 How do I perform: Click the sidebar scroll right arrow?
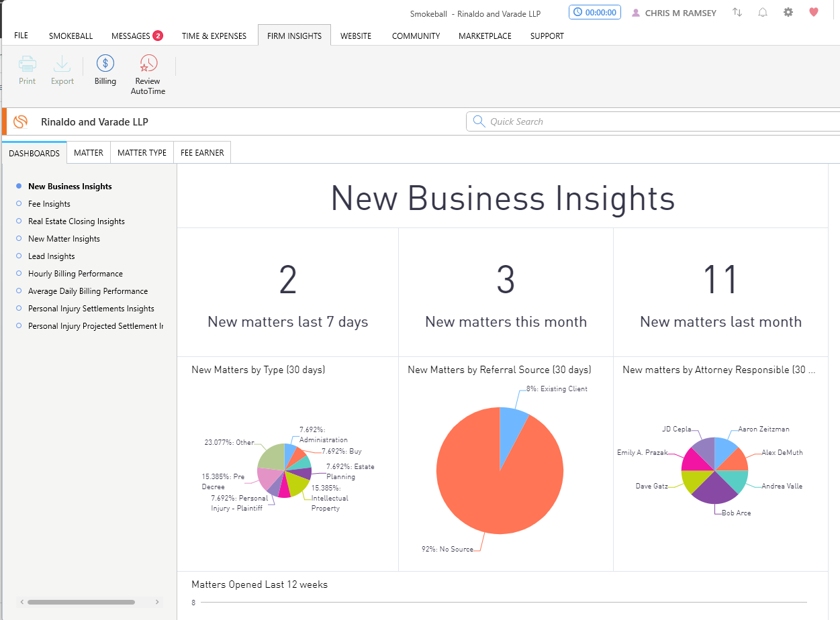157,603
